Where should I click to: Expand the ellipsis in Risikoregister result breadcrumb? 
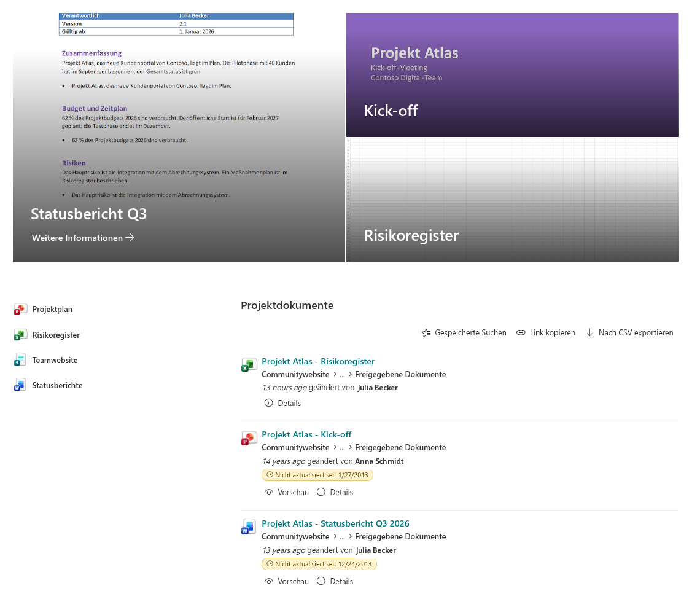point(342,375)
